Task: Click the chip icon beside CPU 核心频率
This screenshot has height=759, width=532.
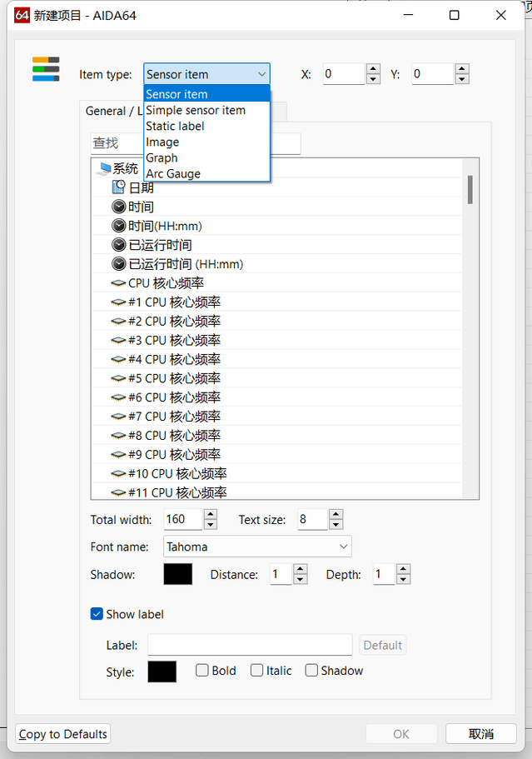Action: click(x=118, y=282)
